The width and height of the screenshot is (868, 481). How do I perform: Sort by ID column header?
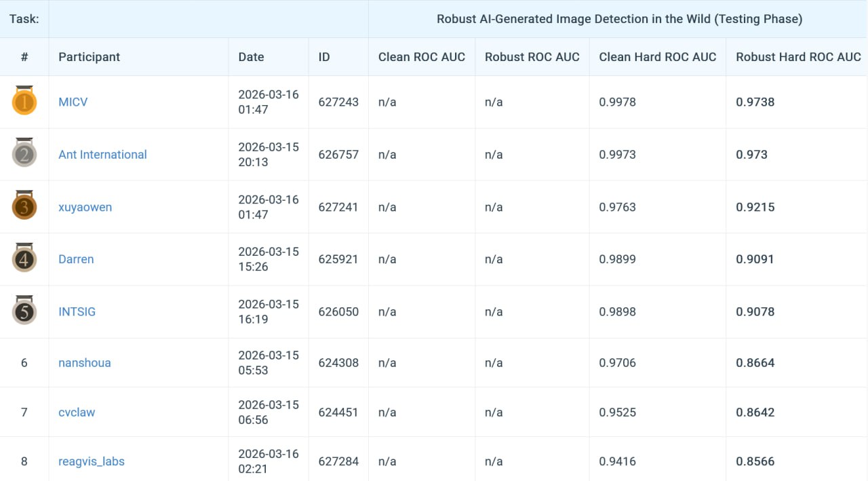pos(324,57)
